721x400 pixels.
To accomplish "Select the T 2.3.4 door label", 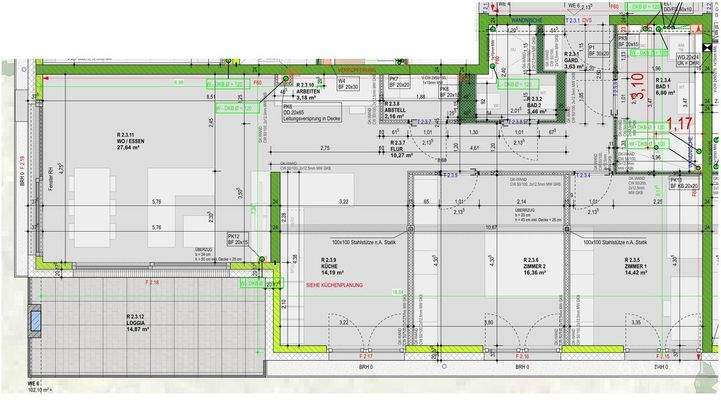I will [583, 175].
